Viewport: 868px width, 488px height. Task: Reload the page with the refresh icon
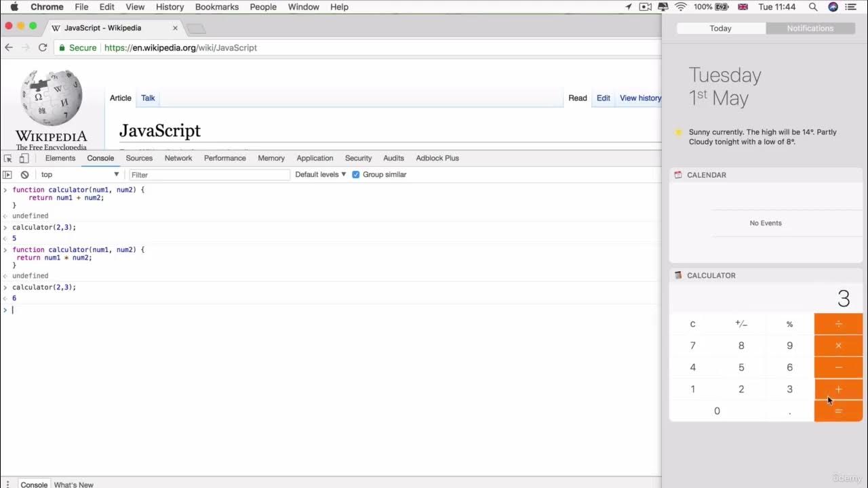coord(43,47)
